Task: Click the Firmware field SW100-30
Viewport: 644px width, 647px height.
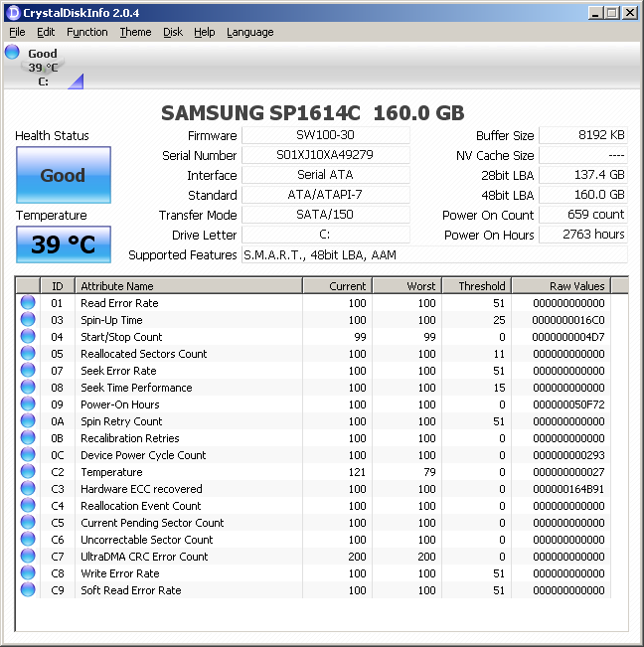Action: tap(326, 135)
